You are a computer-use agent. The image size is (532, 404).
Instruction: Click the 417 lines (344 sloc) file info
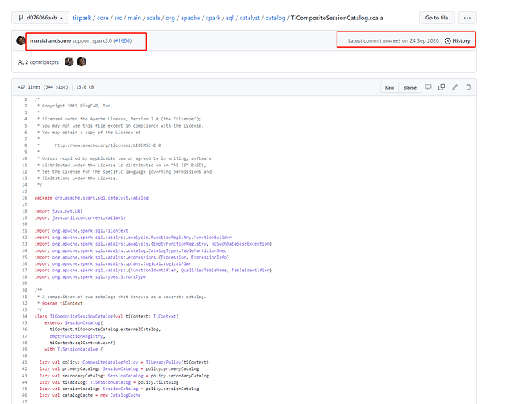tap(43, 87)
